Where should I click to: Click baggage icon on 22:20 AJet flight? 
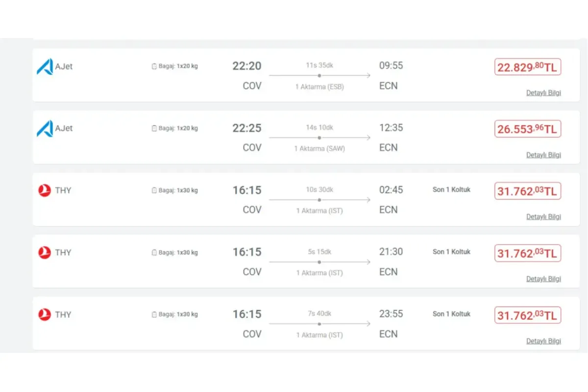(154, 66)
